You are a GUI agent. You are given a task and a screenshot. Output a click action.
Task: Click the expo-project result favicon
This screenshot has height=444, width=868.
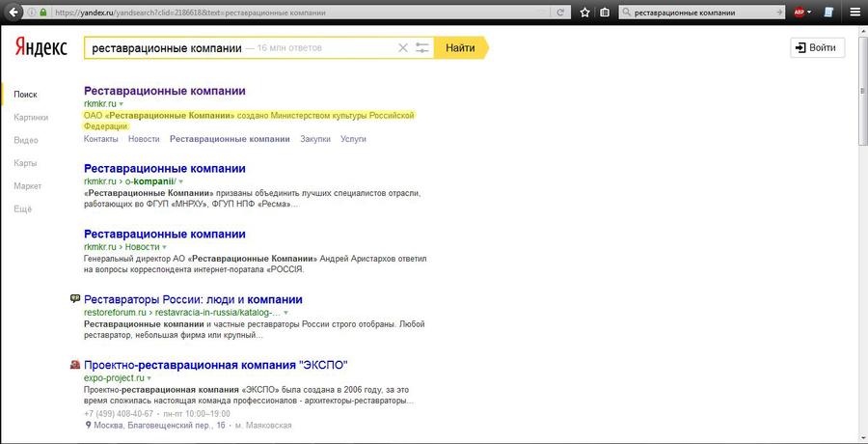point(75,364)
